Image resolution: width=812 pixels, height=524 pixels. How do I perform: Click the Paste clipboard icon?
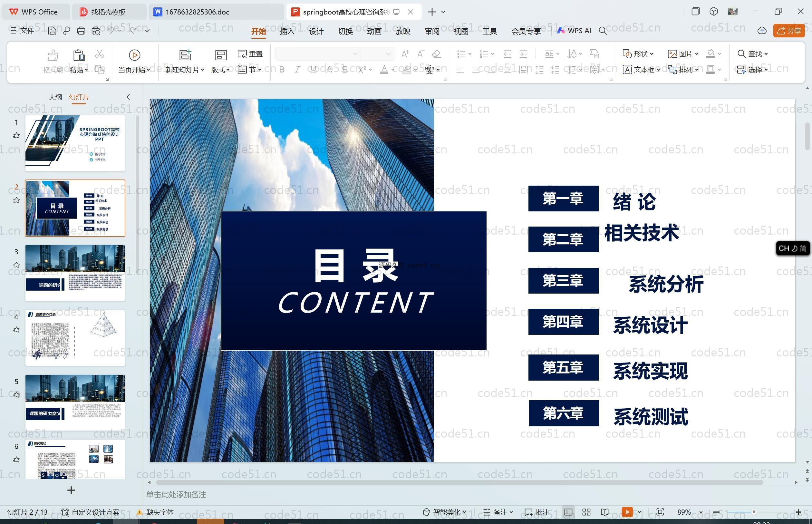pos(79,55)
